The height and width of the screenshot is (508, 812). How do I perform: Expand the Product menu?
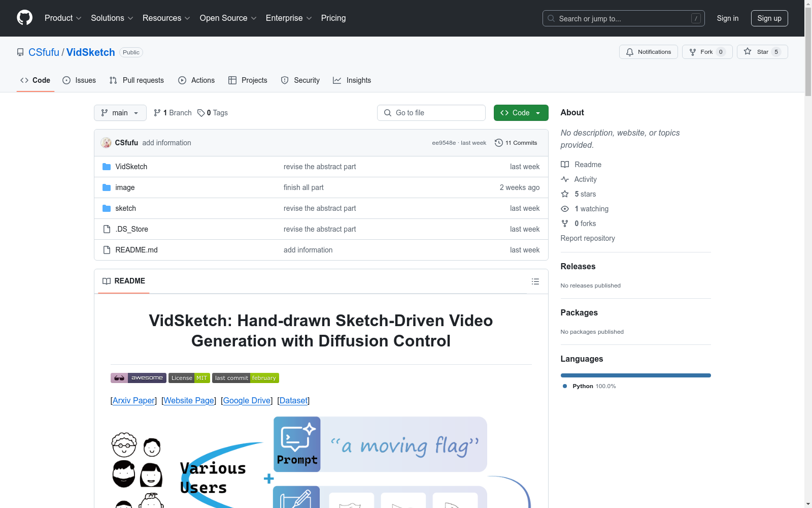(x=63, y=18)
